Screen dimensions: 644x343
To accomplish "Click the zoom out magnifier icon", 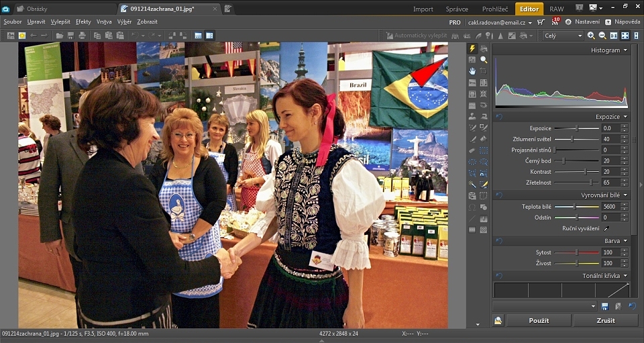I will click(x=602, y=36).
